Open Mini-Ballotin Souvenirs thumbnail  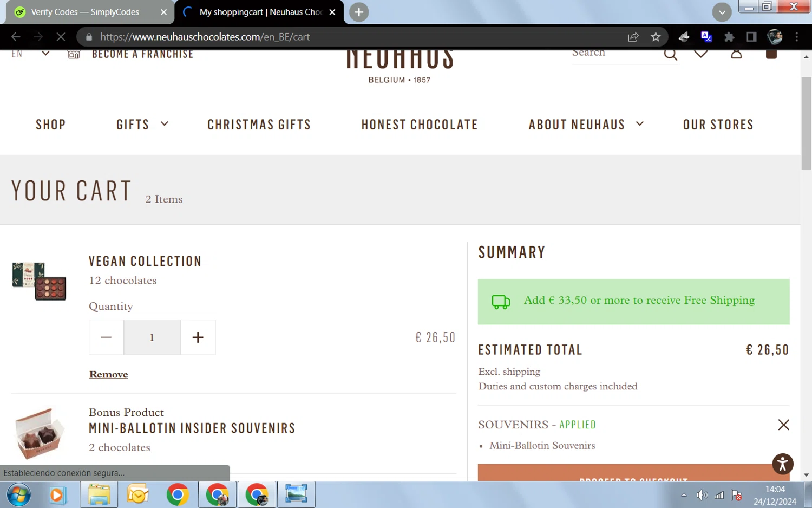[39, 433]
